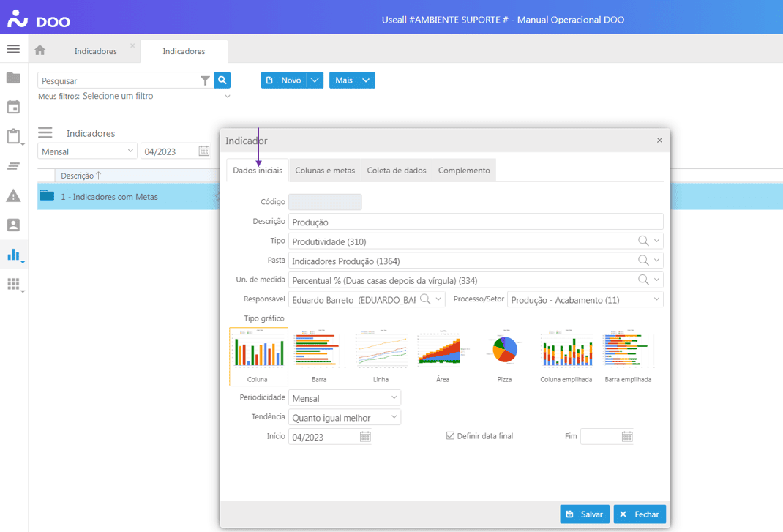Image resolution: width=783 pixels, height=532 pixels.
Task: Click the home icon tab
Action: tap(40, 51)
